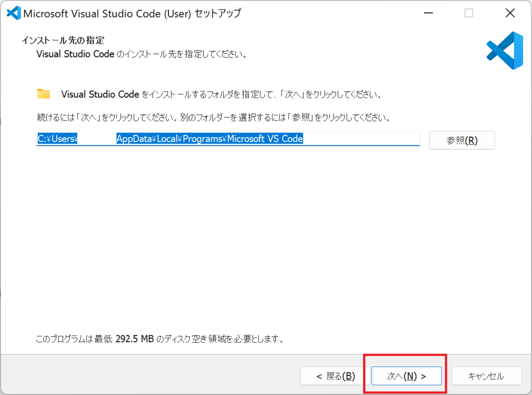Click the yellow folder icon
This screenshot has width=532, height=395.
(x=44, y=93)
